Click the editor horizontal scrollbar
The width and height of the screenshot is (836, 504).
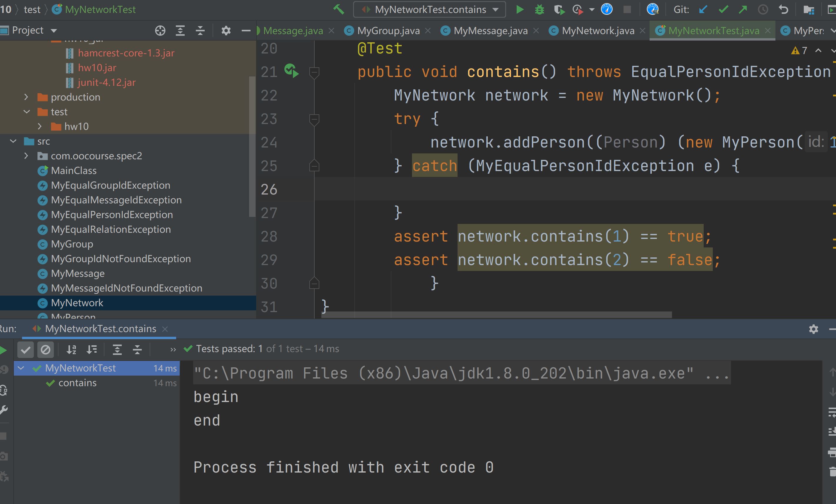496,315
